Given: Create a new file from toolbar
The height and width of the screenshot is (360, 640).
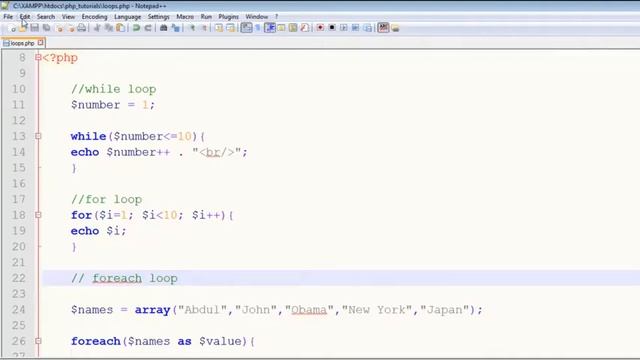Looking at the screenshot, I should [x=12, y=28].
